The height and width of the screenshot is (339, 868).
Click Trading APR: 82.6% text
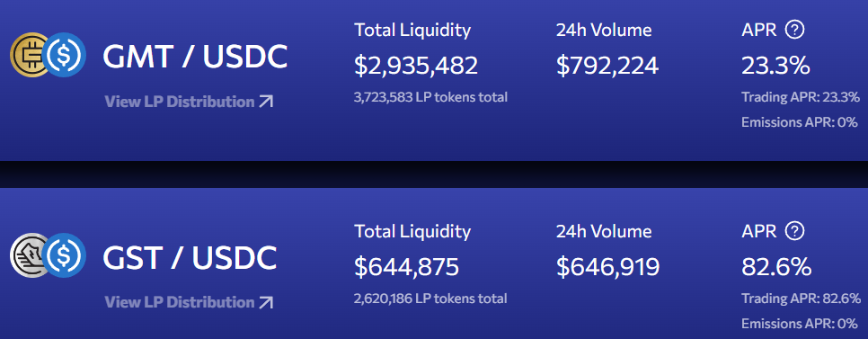tap(801, 299)
